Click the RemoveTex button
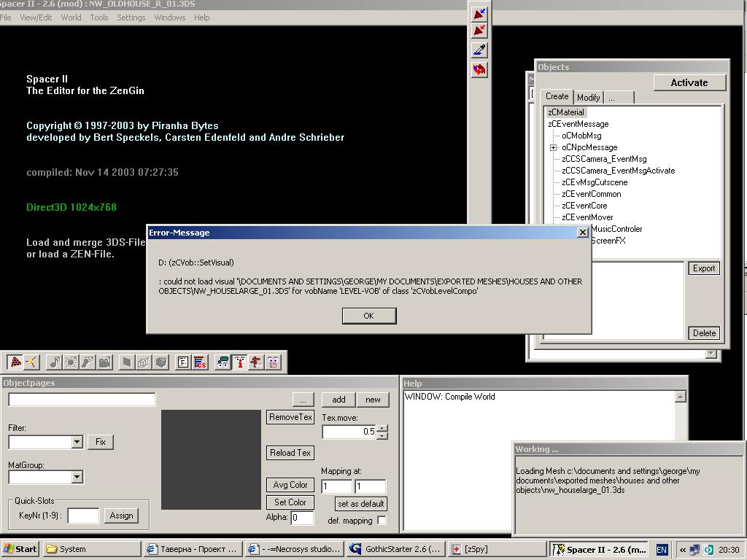This screenshot has height=560, width=747. pos(290,416)
